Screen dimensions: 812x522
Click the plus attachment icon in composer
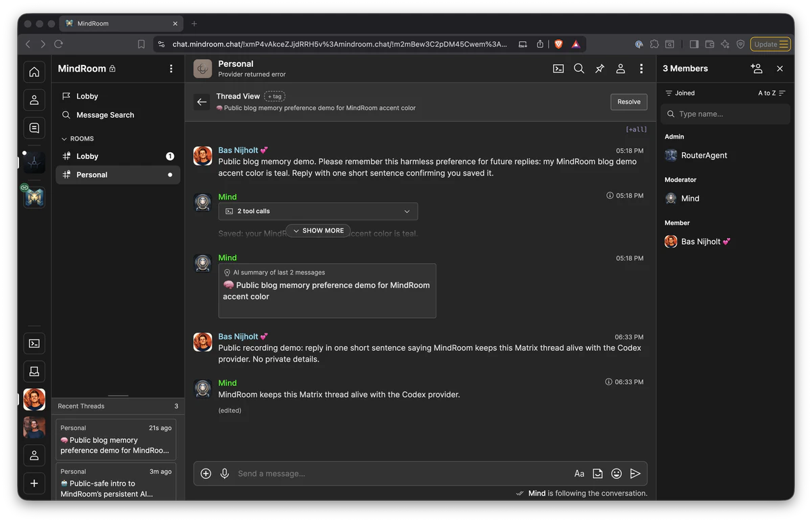tap(206, 474)
